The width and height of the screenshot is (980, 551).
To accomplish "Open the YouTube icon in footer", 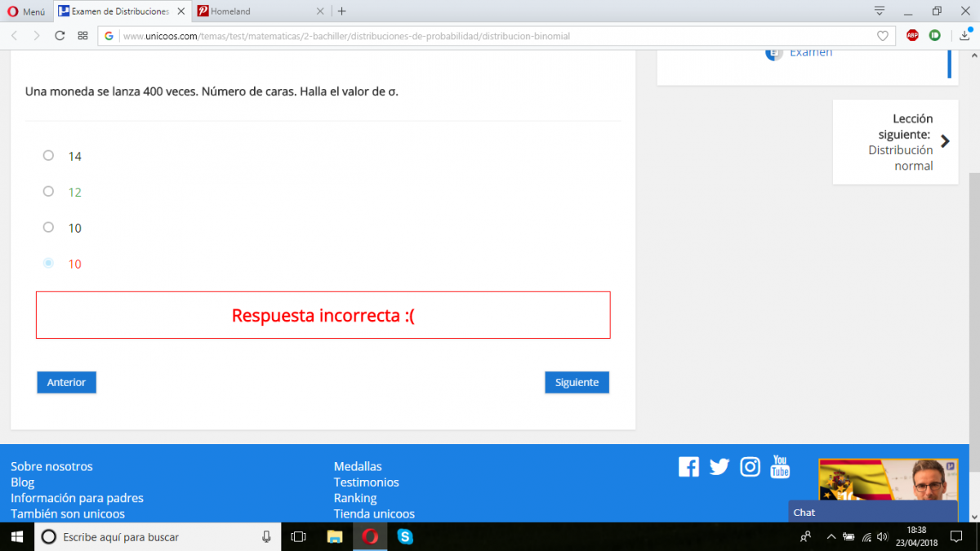I will (x=780, y=467).
